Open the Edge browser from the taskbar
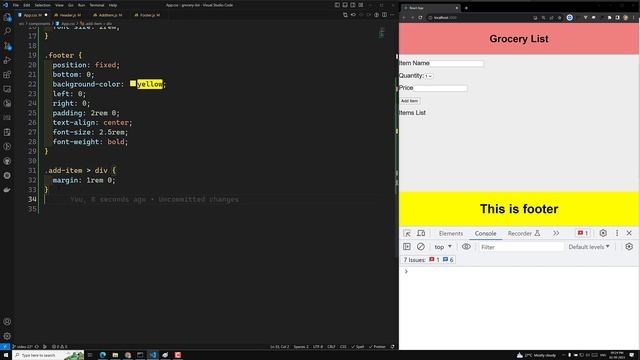The height and width of the screenshot is (360, 640). pyautogui.click(x=102, y=355)
